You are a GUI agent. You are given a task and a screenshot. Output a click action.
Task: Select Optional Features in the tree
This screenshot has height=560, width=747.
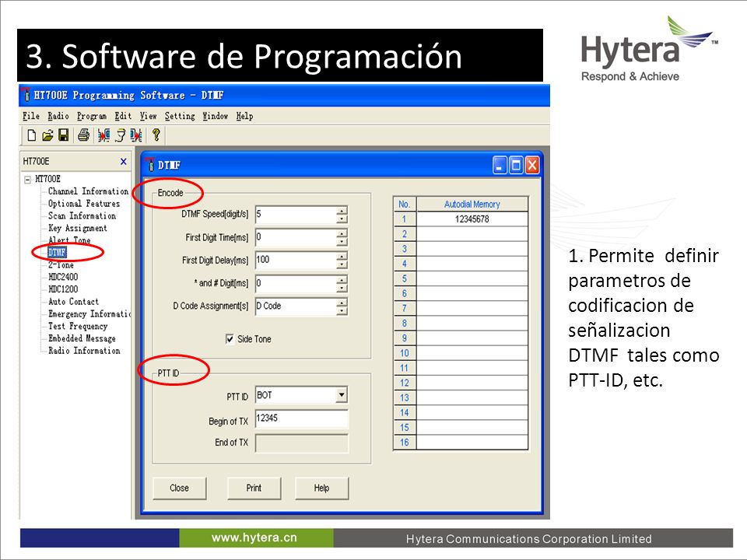click(84, 204)
